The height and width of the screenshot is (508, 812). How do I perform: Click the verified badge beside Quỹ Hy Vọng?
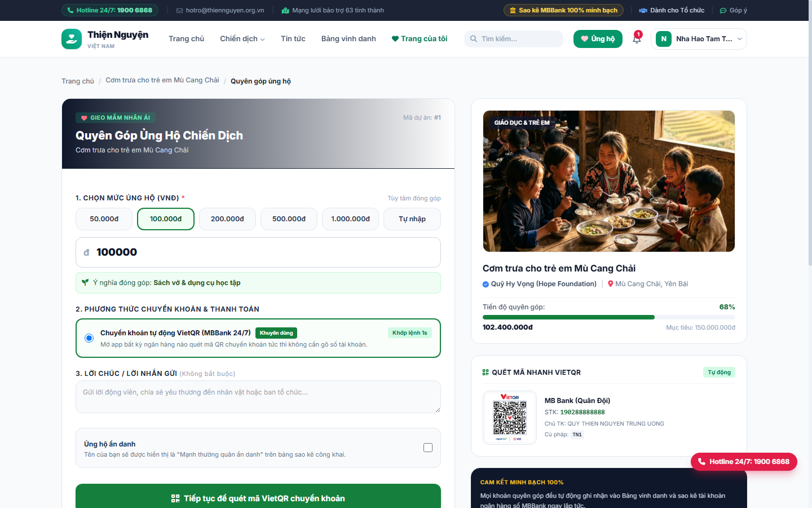tap(486, 284)
